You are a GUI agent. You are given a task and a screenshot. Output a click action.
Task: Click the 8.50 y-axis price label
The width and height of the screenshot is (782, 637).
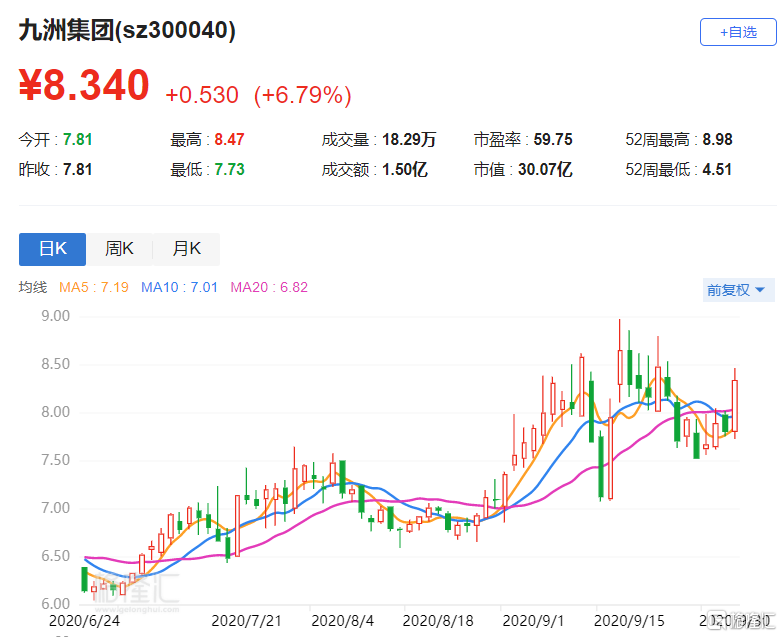click(x=55, y=364)
